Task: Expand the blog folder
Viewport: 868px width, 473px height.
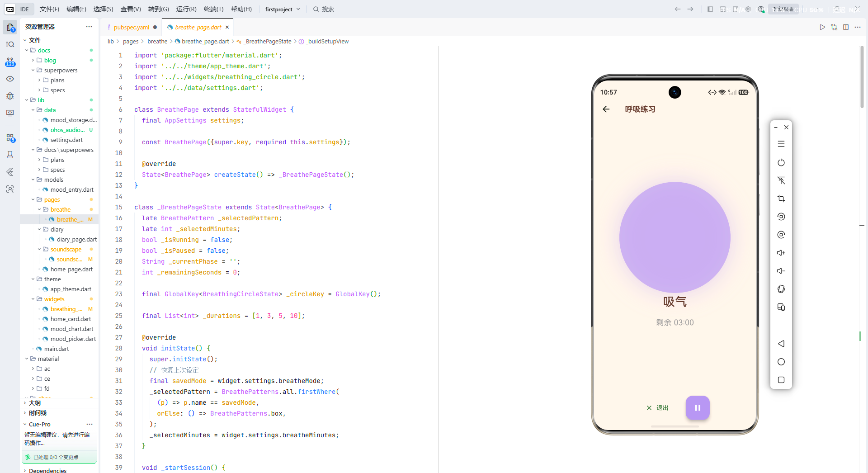Action: click(x=33, y=60)
